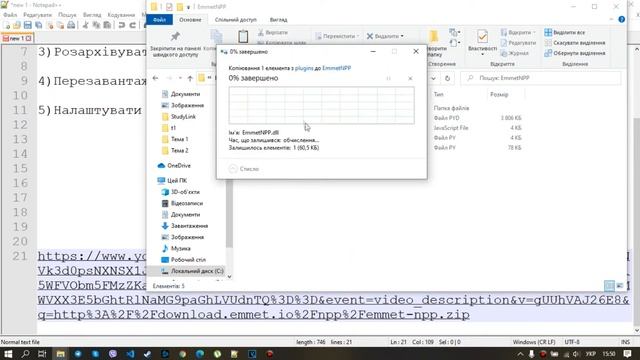640x360 pixels.
Task: Click the Redo arrow in Notepad++ toolbar
Action: coord(132,25)
